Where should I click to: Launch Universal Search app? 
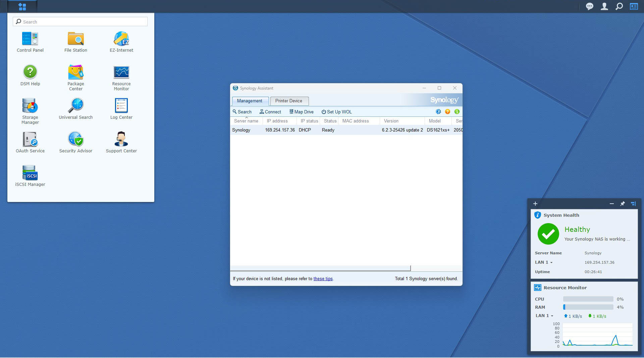point(76,109)
